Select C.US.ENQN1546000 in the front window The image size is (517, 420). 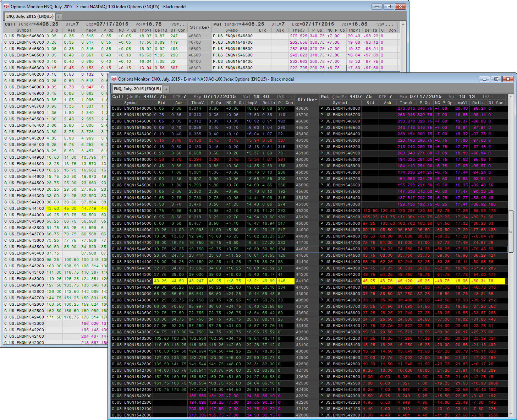132,159
